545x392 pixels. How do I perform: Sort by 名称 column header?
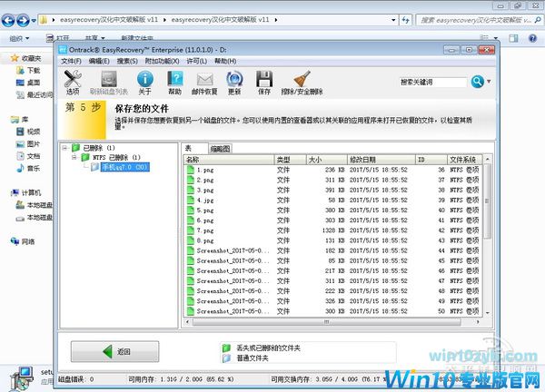pyautogui.click(x=229, y=160)
